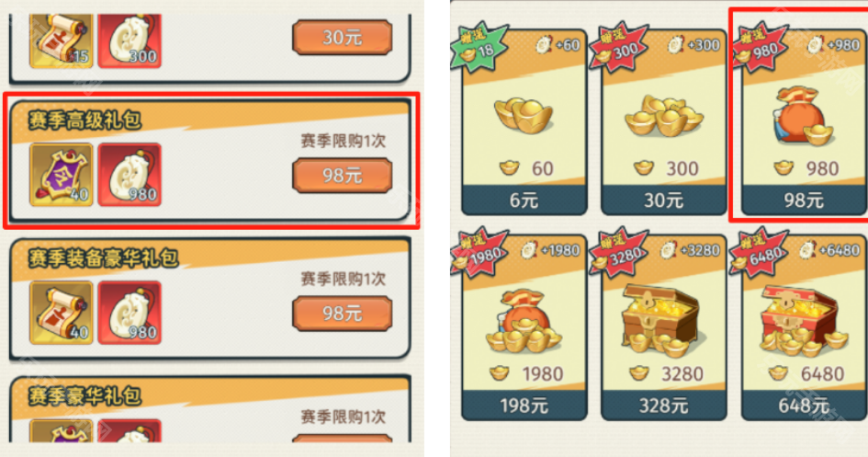868x457 pixels.
Task: Select the jade pendant 300 icon
Action: point(130,41)
